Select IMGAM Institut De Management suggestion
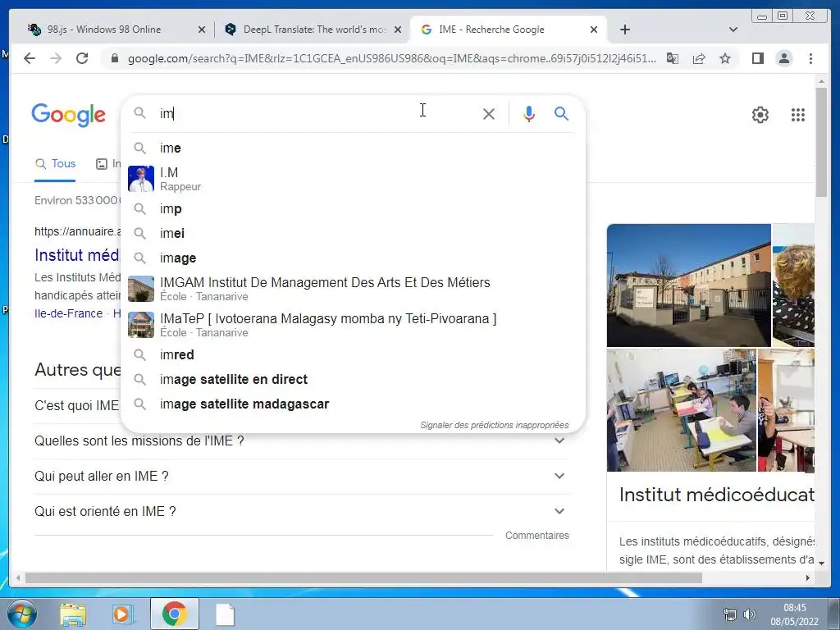Viewport: 840px width, 630px height. (353, 289)
